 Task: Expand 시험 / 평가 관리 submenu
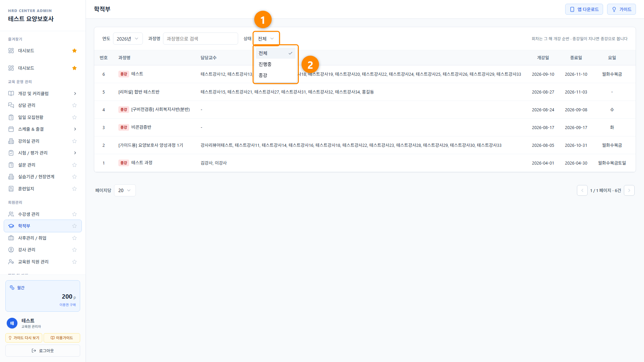(x=75, y=153)
